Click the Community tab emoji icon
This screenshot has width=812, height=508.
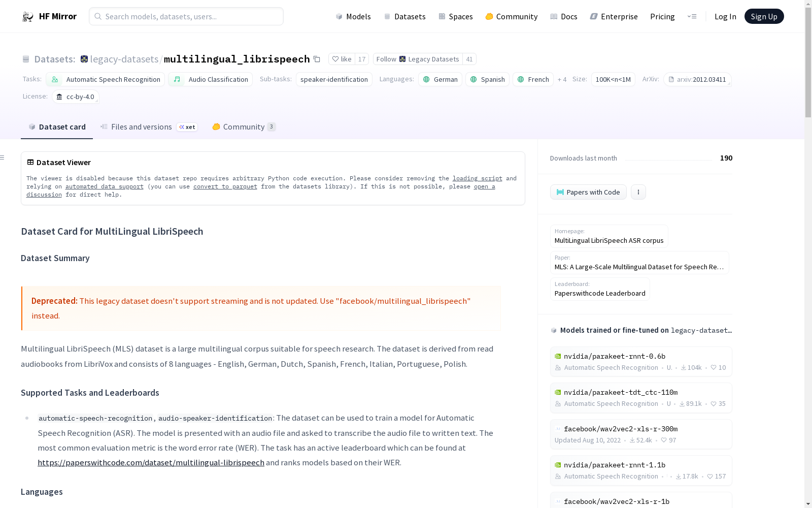pyautogui.click(x=216, y=126)
